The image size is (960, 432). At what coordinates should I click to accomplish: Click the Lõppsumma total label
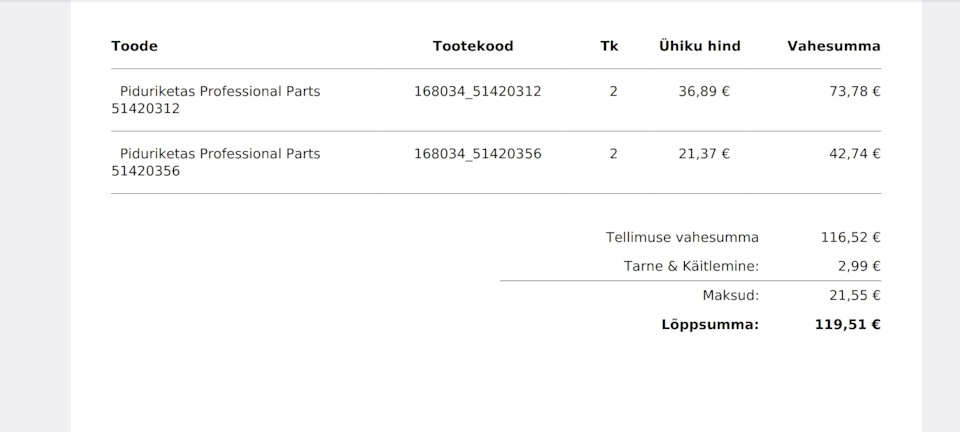click(x=709, y=324)
